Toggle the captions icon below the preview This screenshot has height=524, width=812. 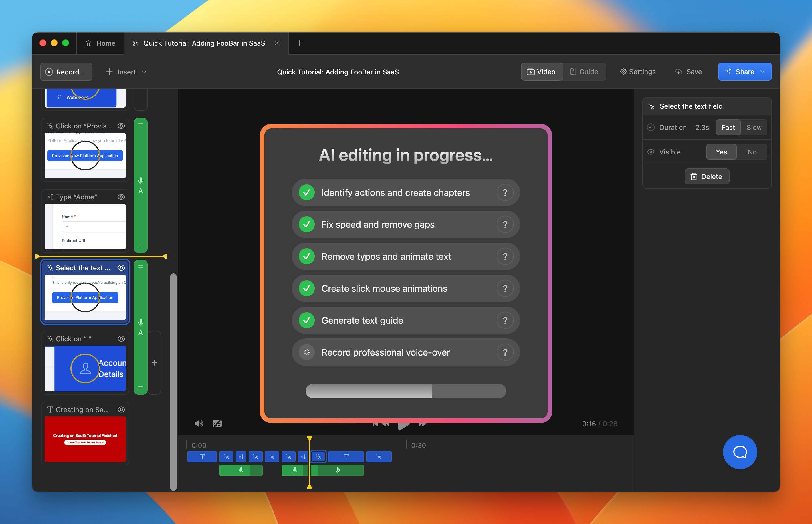(217, 423)
